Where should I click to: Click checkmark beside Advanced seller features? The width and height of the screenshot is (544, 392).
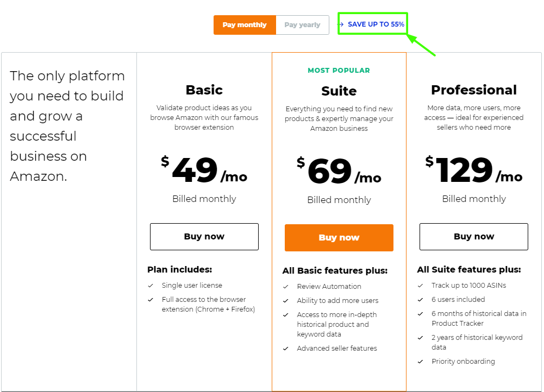286,349
